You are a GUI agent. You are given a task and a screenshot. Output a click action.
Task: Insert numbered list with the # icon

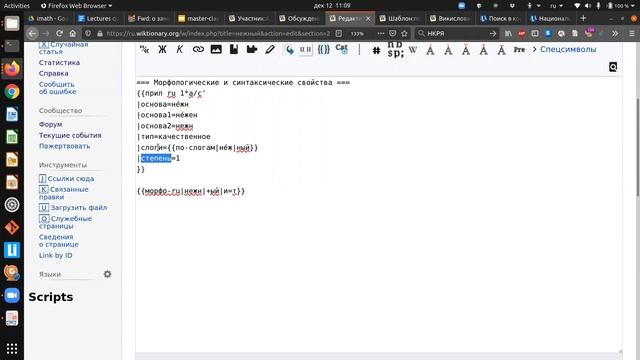[x=376, y=50]
